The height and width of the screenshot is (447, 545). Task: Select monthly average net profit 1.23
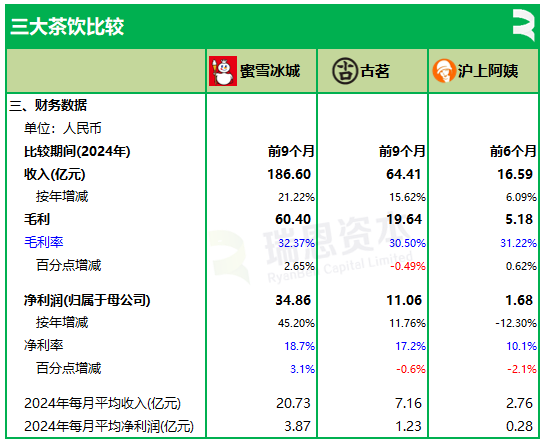408,426
